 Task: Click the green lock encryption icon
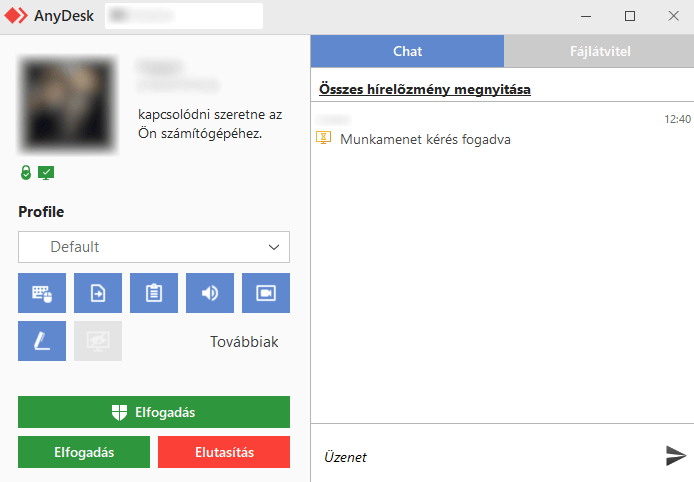pyautogui.click(x=26, y=173)
